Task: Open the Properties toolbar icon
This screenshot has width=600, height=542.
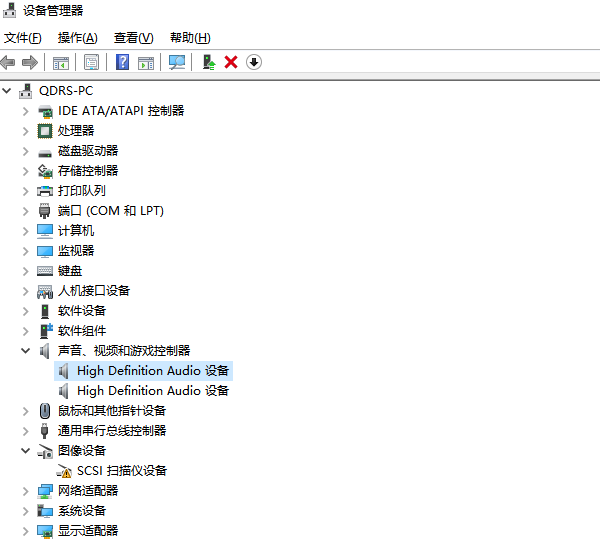Action: (x=91, y=62)
